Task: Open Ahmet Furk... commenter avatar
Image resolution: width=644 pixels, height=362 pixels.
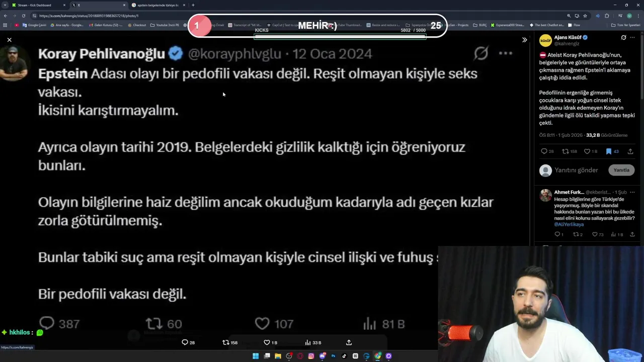Action: click(x=545, y=195)
